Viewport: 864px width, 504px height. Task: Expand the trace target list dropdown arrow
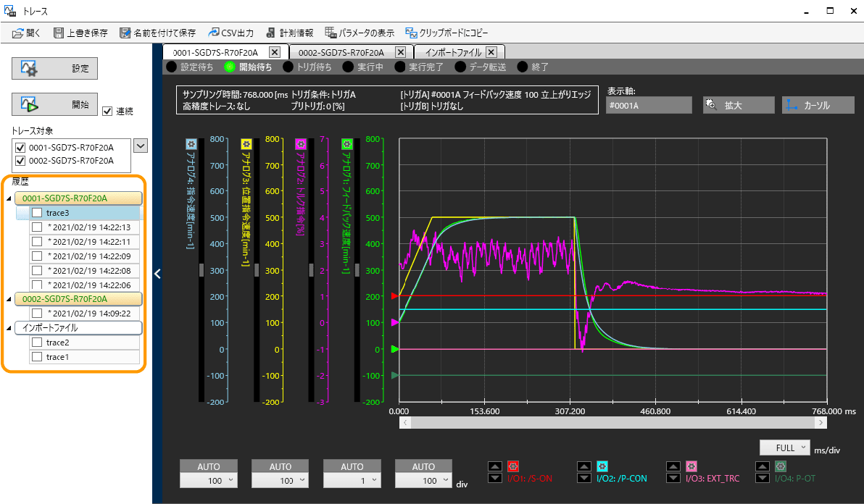click(141, 146)
